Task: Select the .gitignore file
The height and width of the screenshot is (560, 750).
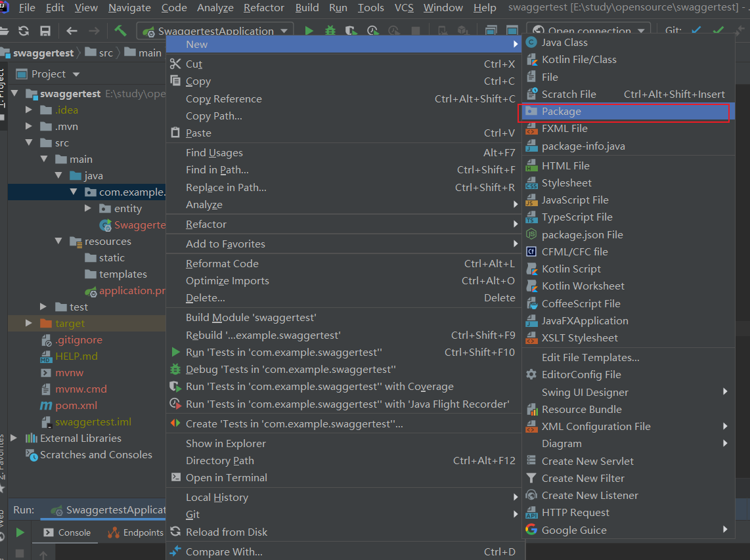Action: coord(78,339)
